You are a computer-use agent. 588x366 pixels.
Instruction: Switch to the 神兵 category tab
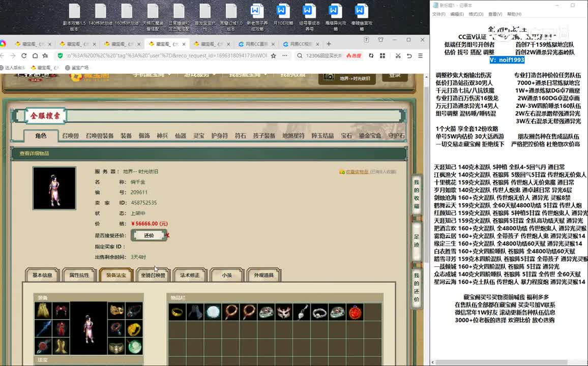tap(162, 136)
